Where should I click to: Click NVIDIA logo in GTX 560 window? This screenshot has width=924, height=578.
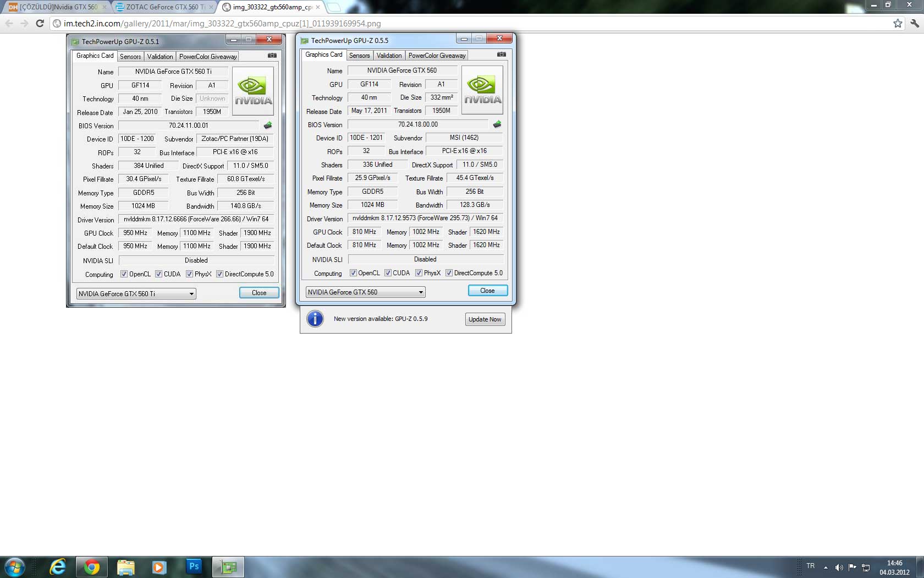482,90
